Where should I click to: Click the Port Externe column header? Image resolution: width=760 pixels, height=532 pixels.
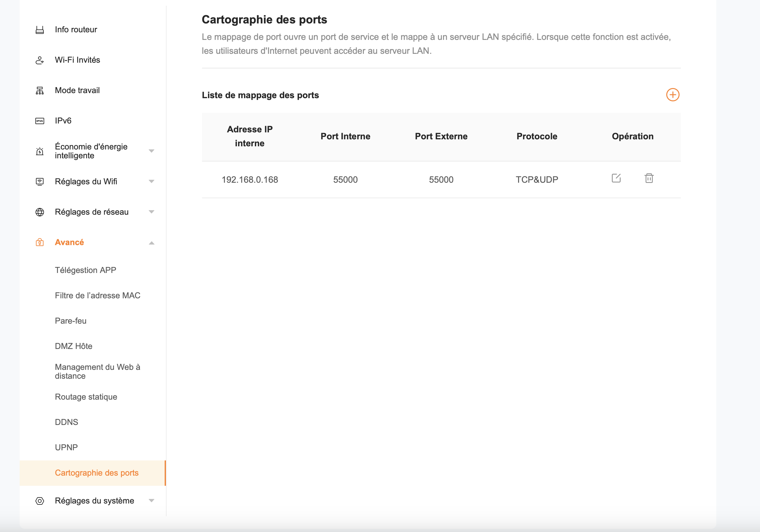pyautogui.click(x=441, y=136)
